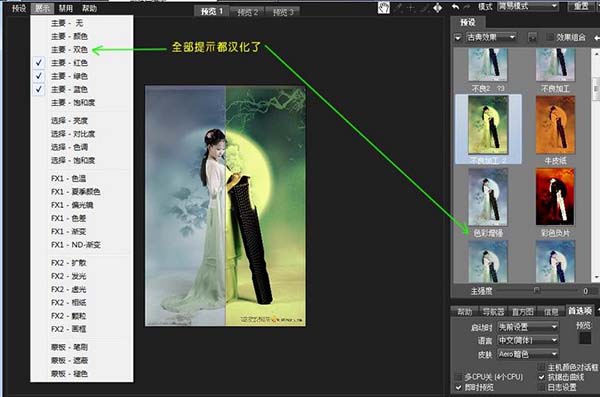Screen dimensions: 600x397
Task: Open the 古典效果 preset category dropdown
Action: pos(491,37)
